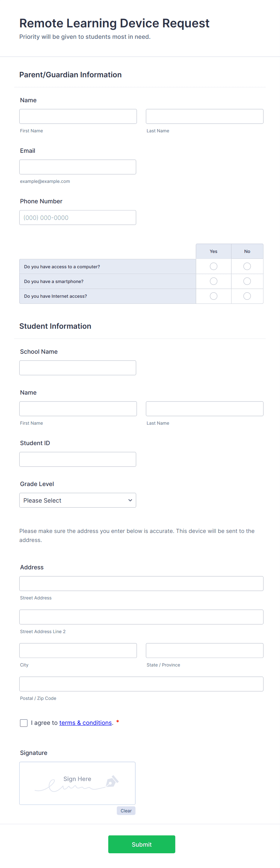Select "No" for computer access question

click(x=247, y=266)
